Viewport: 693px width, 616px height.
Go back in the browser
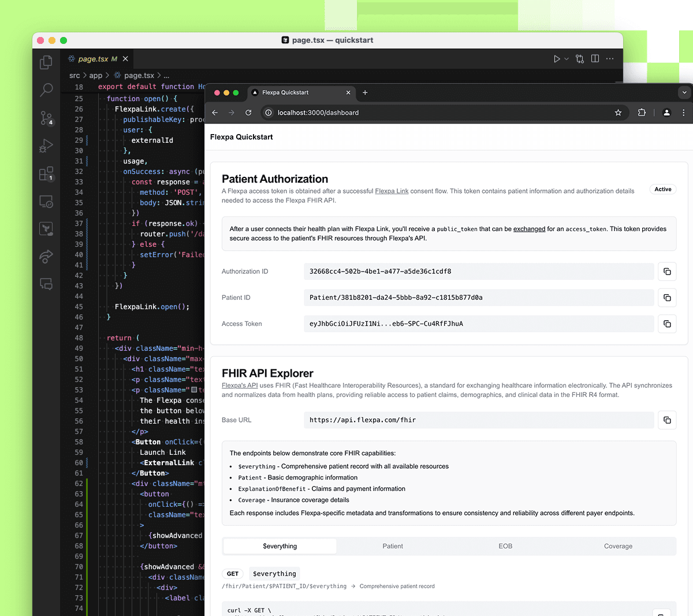click(x=215, y=113)
